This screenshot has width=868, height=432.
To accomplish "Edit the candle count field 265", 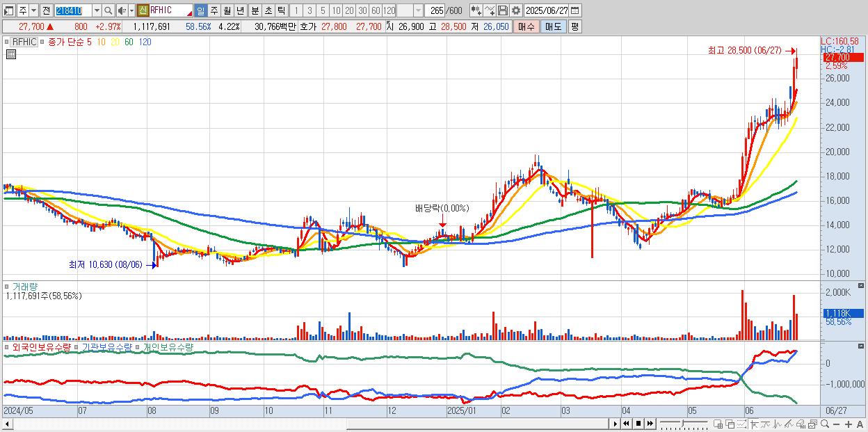I will [435, 10].
